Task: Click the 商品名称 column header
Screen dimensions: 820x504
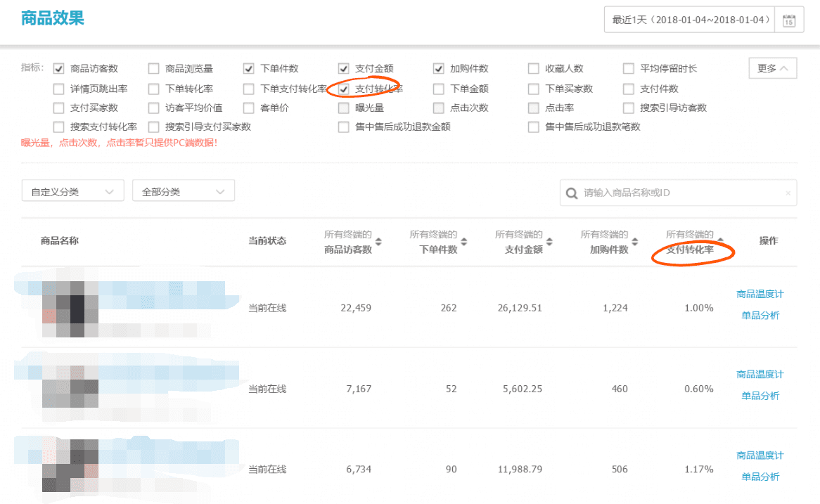Action: 60,241
